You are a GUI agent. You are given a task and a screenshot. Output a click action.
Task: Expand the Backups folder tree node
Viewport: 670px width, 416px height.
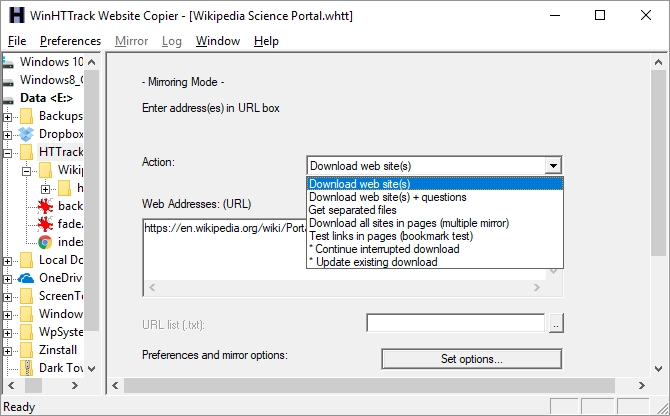8,116
